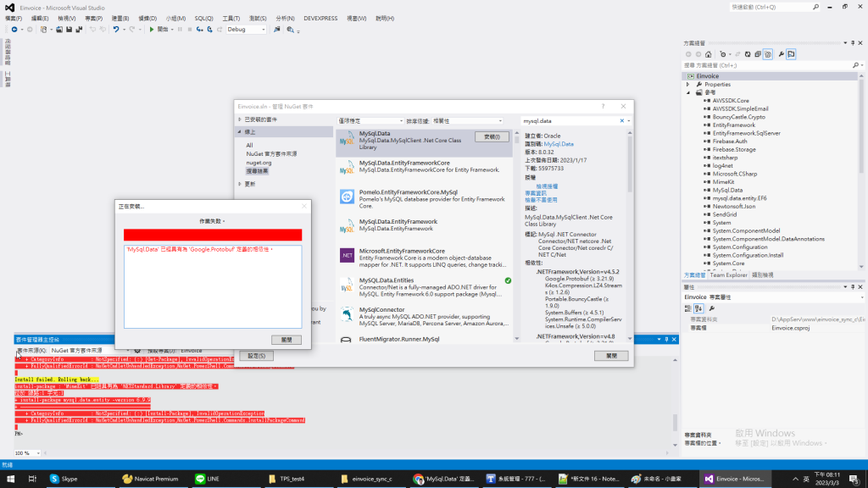Collapse the 參考 references node in Solution Explorer

(688, 93)
